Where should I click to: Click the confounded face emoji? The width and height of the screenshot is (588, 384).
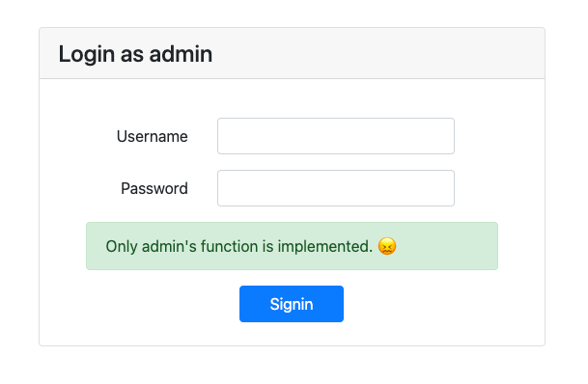387,246
